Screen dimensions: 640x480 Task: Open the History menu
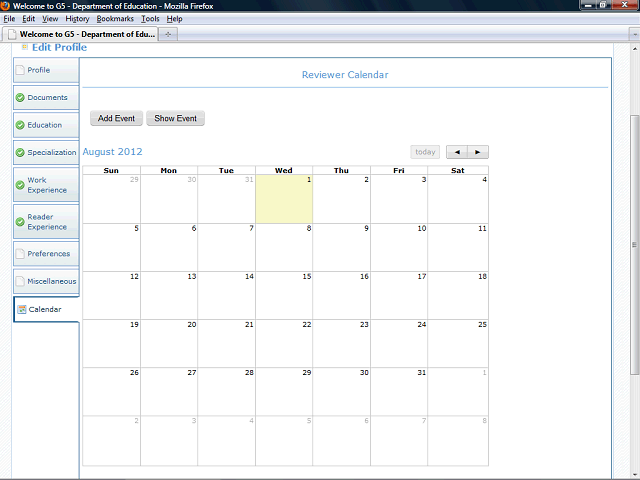(77, 19)
